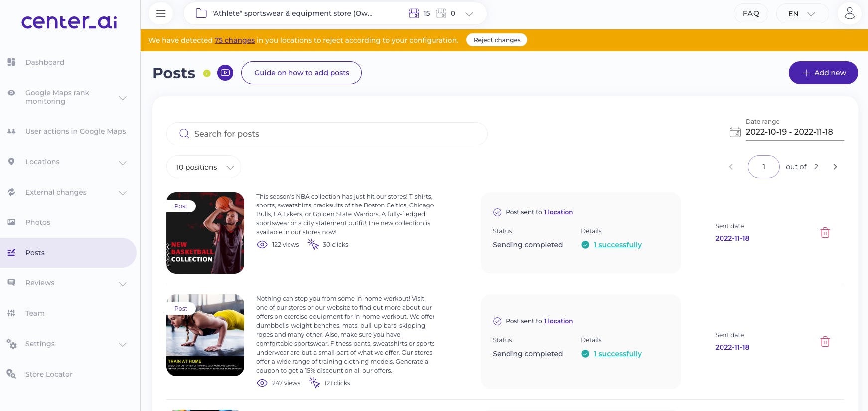Open the user profile icon

pos(849,14)
